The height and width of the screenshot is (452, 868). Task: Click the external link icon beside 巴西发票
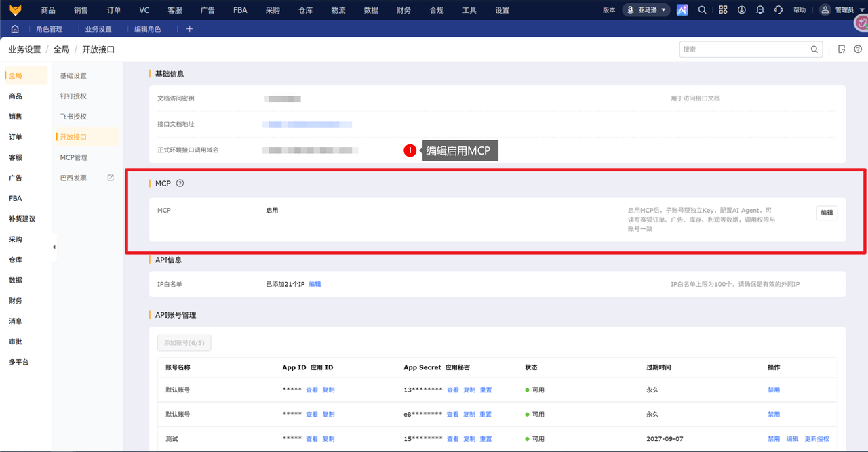click(111, 178)
